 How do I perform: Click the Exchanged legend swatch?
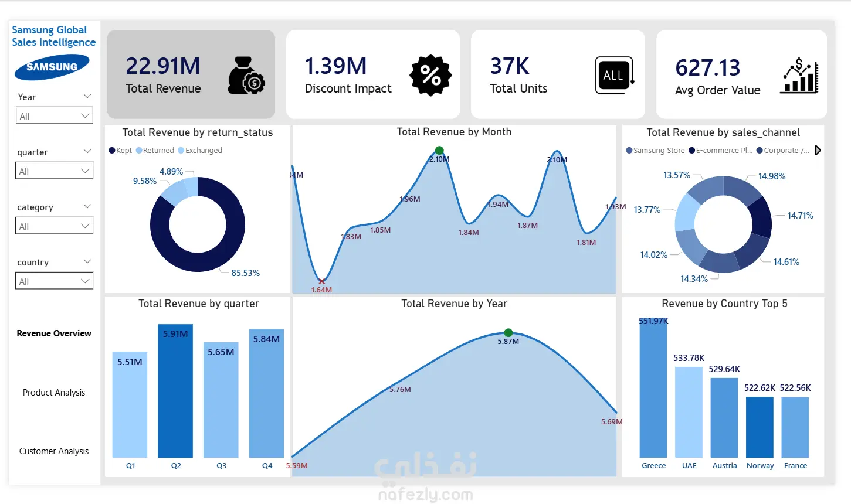tap(181, 151)
